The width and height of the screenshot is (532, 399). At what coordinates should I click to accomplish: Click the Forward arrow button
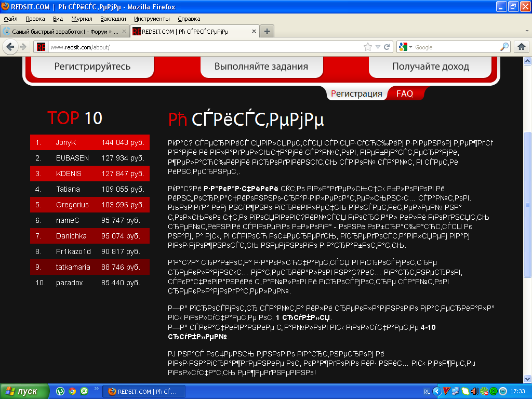[23, 47]
